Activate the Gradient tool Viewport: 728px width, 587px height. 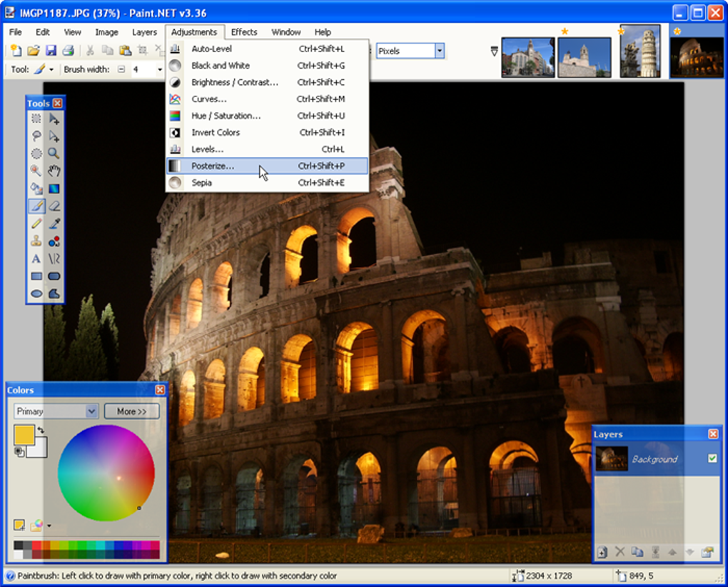point(54,189)
